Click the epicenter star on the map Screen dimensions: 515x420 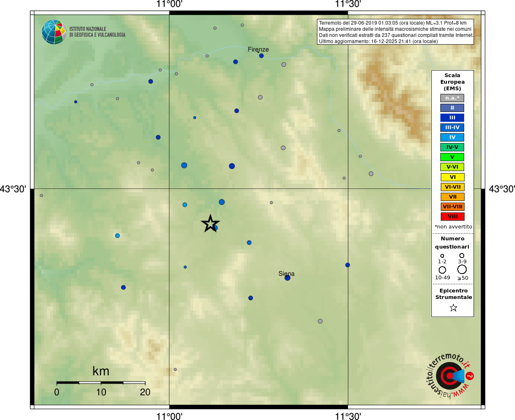click(x=210, y=224)
